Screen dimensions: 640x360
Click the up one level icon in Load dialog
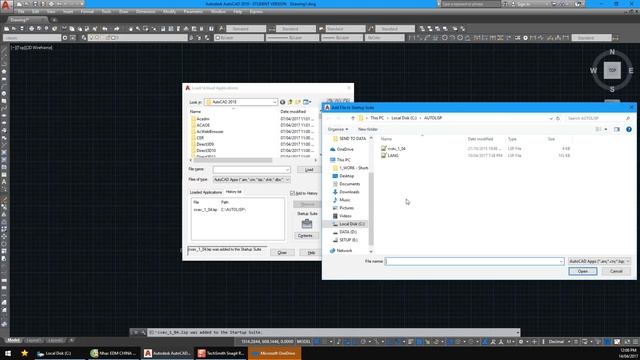[x=290, y=102]
